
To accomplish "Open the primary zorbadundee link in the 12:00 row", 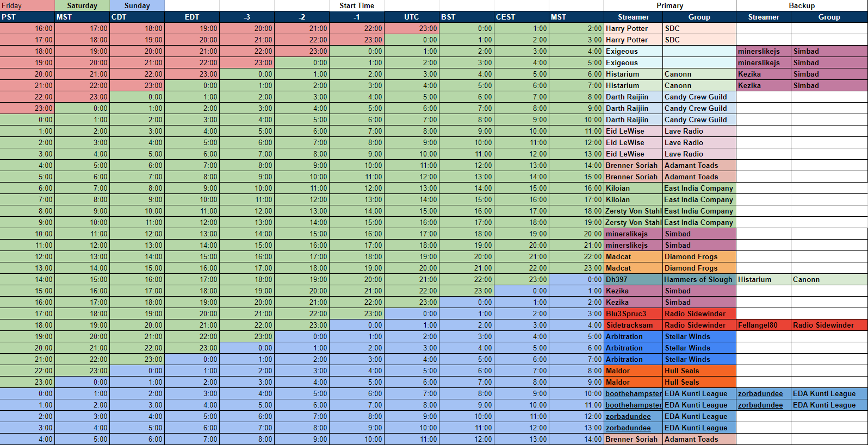I will (x=628, y=416).
